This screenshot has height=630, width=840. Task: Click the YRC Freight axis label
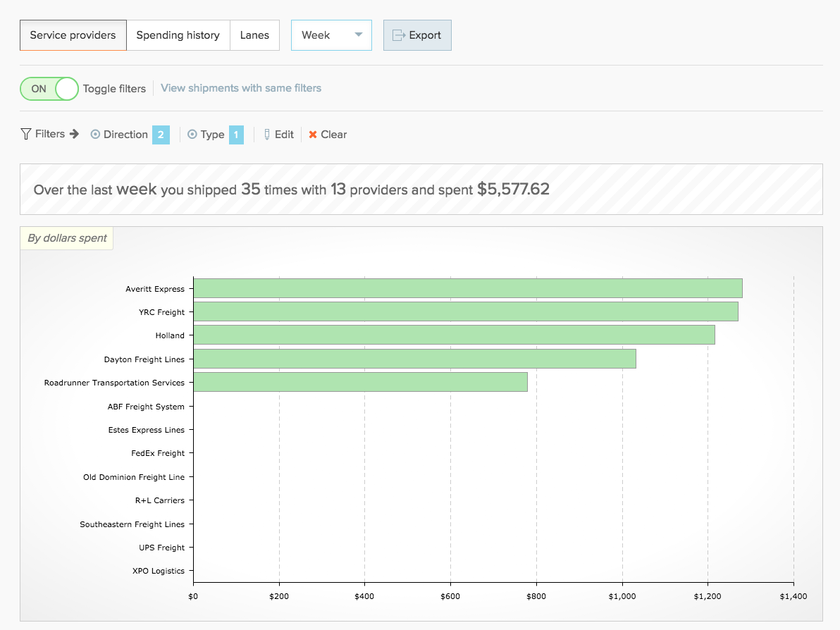tap(162, 312)
